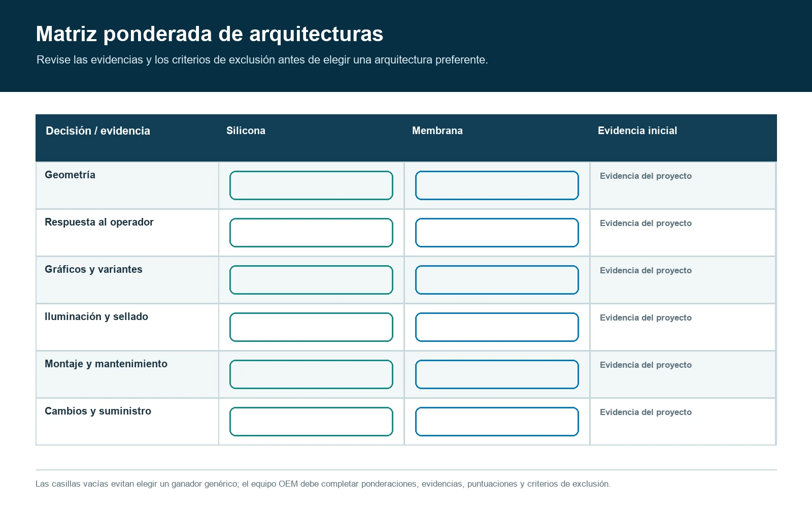Click the Membrana field for Geometría
812x508 pixels.
[x=497, y=185]
